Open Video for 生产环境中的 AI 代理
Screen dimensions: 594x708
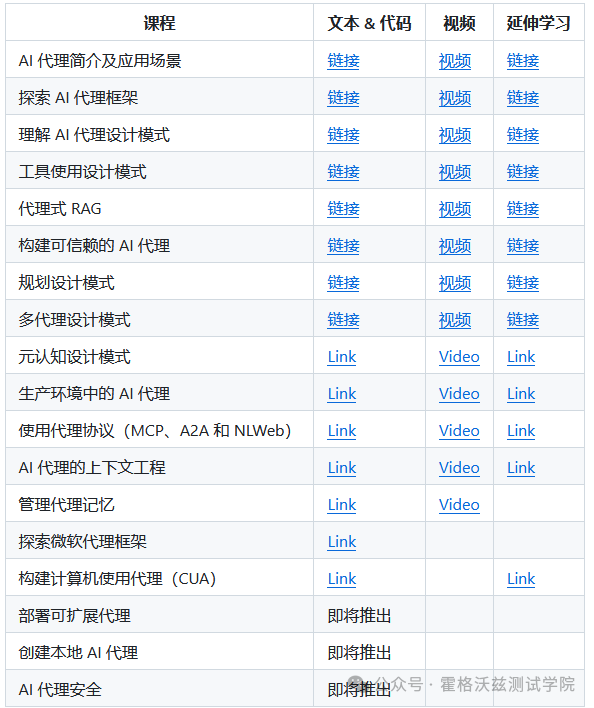point(459,394)
